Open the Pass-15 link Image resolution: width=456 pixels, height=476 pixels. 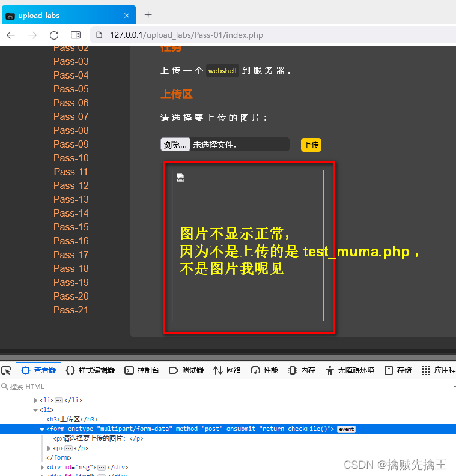(x=71, y=227)
